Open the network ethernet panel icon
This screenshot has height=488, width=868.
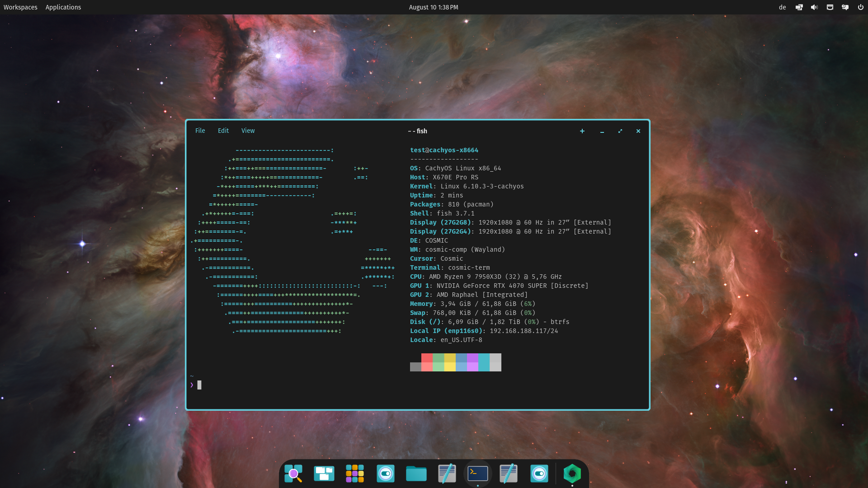[830, 7]
